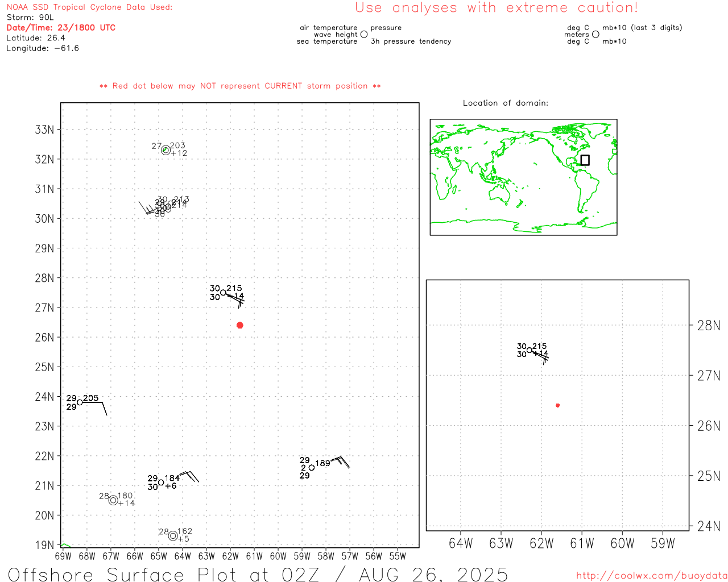Click the 'Storm: 90L' text

click(x=30, y=18)
